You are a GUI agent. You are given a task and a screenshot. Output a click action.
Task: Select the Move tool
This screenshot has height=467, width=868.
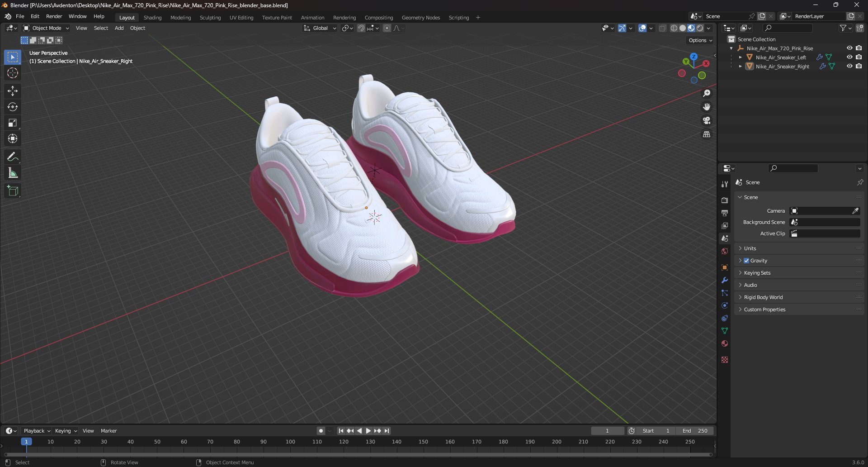(13, 91)
